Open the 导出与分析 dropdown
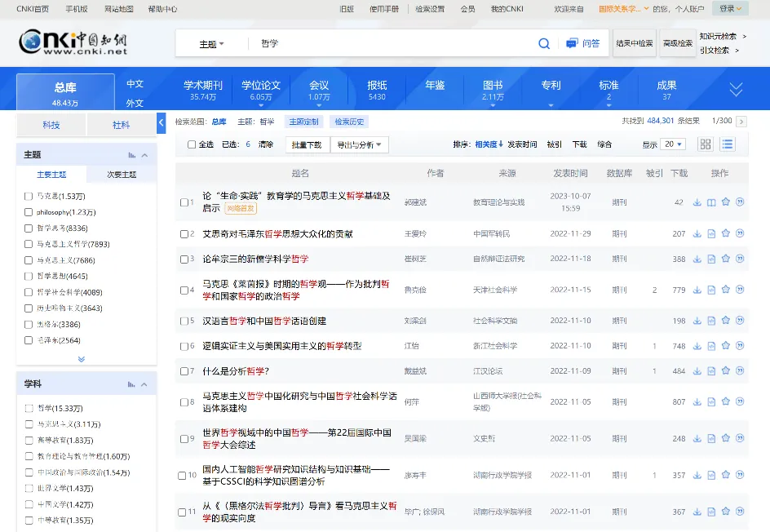The width and height of the screenshot is (770, 532). (359, 144)
